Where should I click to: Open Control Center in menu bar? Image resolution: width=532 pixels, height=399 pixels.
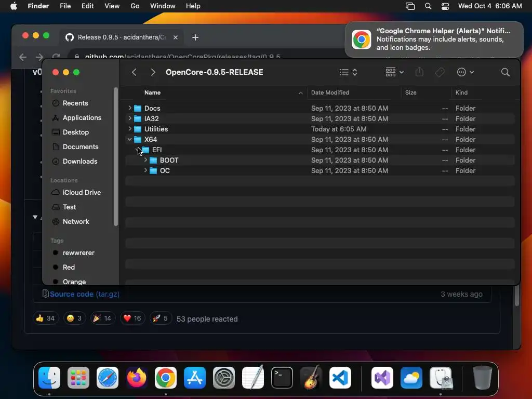coord(445,6)
